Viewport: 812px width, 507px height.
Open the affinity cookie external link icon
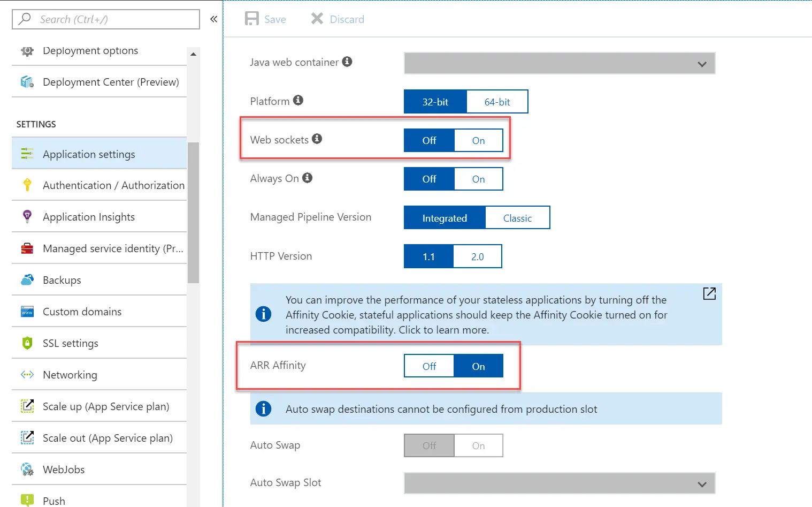coord(709,293)
